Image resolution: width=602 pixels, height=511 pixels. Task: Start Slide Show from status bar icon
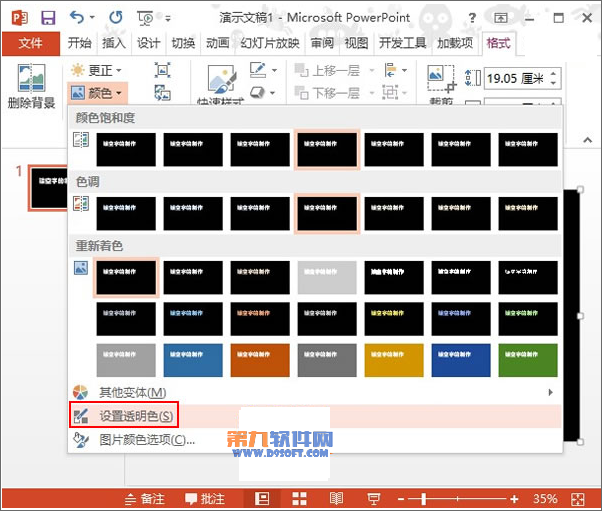[374, 499]
